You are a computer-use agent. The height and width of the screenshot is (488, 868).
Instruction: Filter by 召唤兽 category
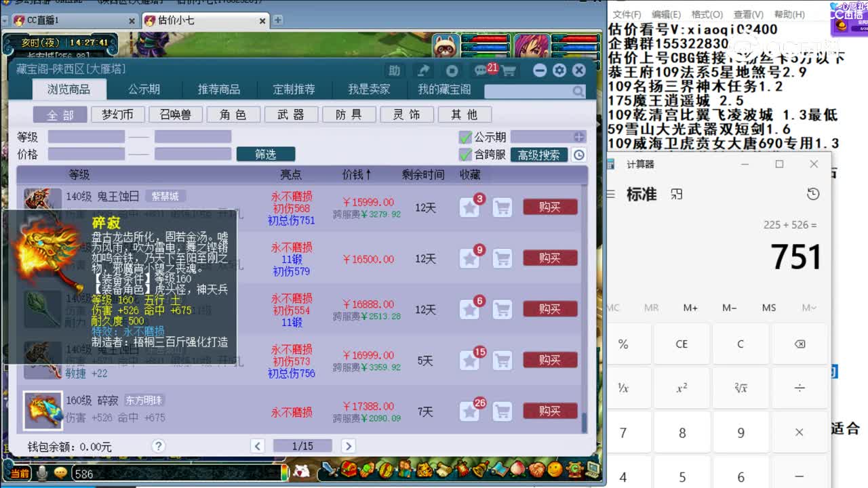point(175,115)
